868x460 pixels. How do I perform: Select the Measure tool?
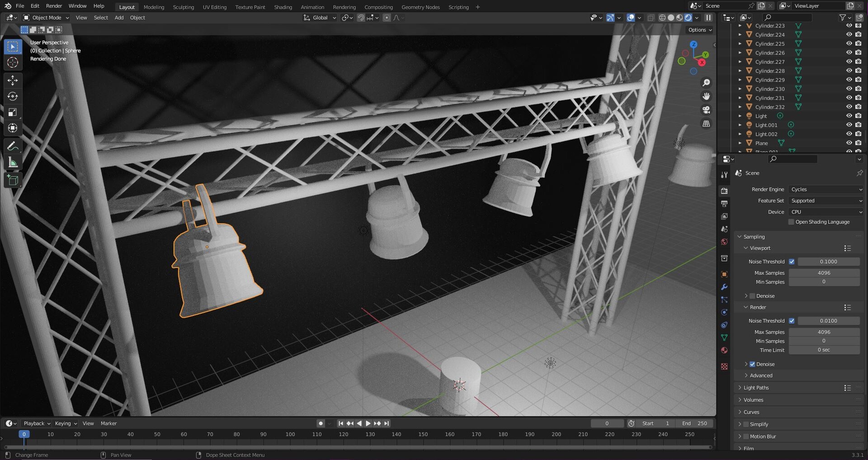13,161
